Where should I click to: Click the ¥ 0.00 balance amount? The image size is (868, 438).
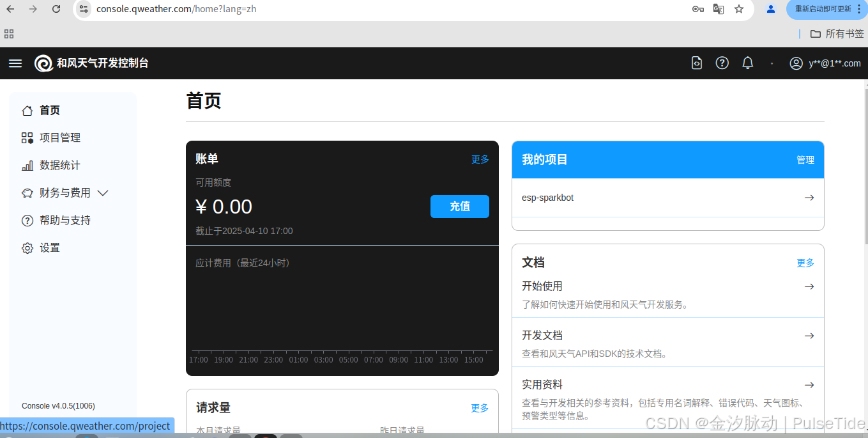tap(224, 207)
